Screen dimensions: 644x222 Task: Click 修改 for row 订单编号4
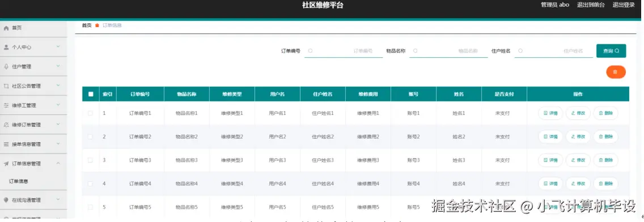578,183
